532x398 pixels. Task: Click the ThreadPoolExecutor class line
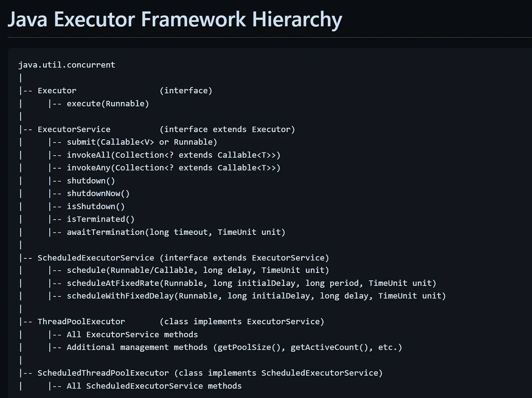pos(81,321)
